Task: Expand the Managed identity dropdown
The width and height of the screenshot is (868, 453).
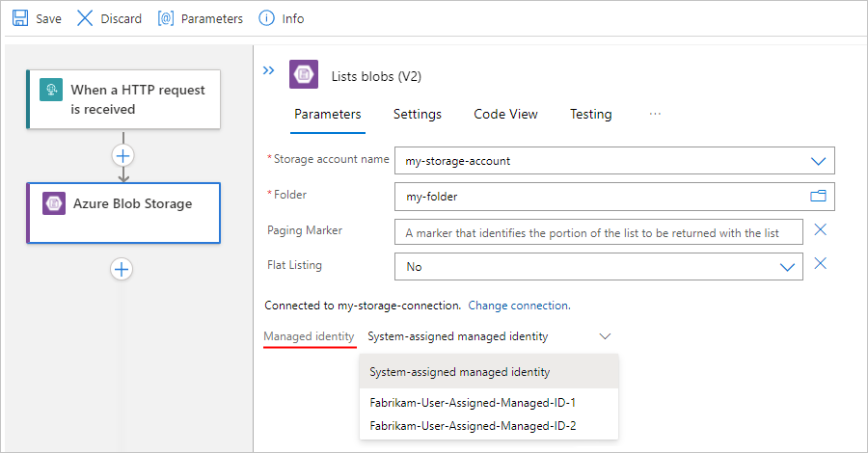Action: click(x=605, y=336)
